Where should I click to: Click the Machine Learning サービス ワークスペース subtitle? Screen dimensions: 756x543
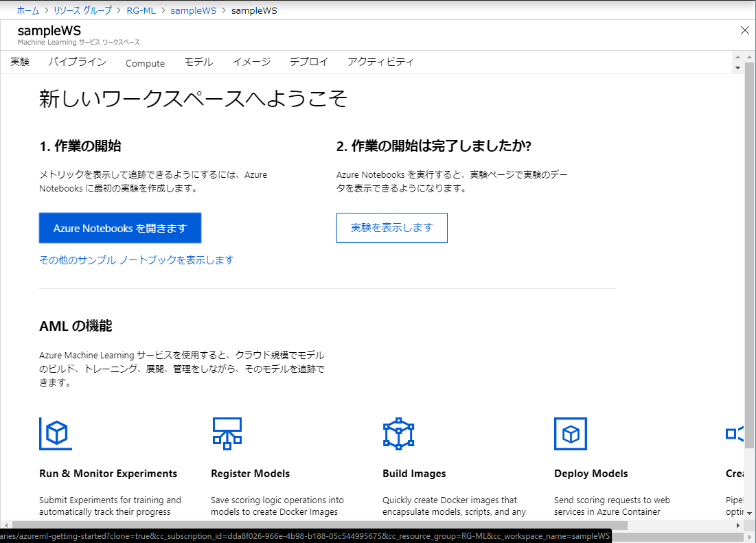(78, 43)
